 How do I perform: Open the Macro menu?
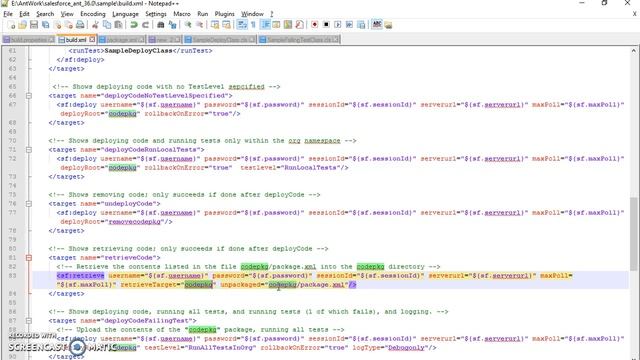pos(182,14)
